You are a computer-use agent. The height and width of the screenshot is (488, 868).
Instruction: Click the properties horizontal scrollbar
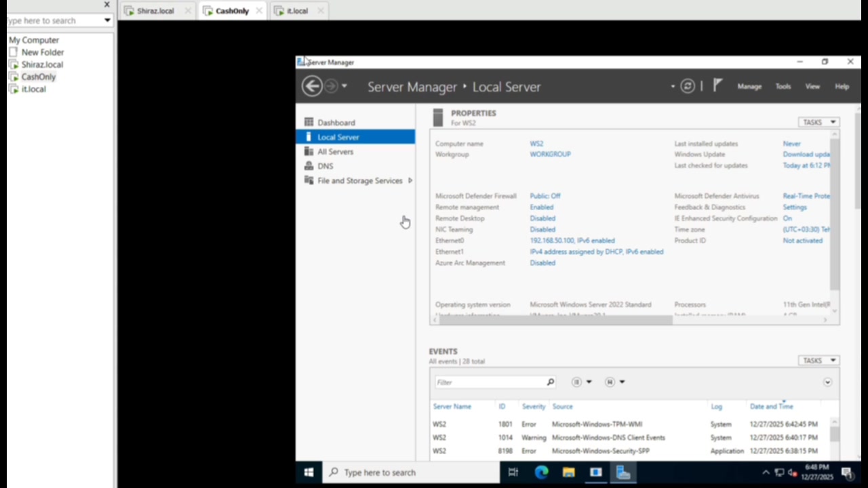tap(555, 320)
